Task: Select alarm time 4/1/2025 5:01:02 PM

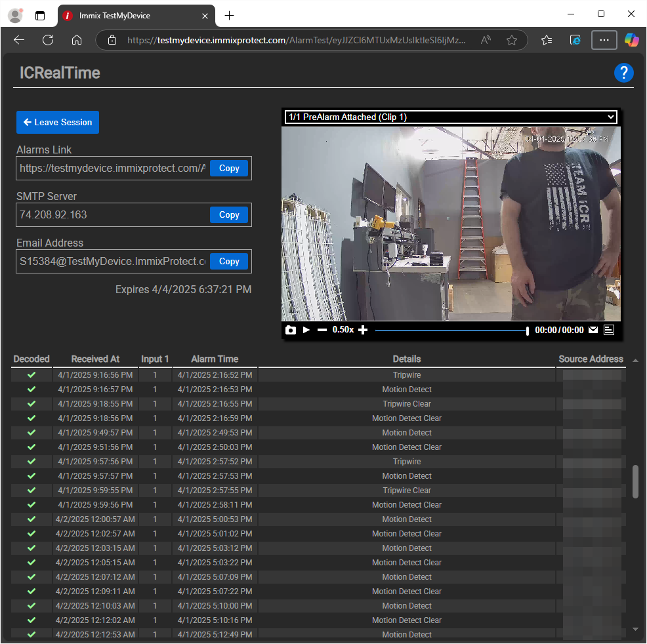Action: pos(215,534)
